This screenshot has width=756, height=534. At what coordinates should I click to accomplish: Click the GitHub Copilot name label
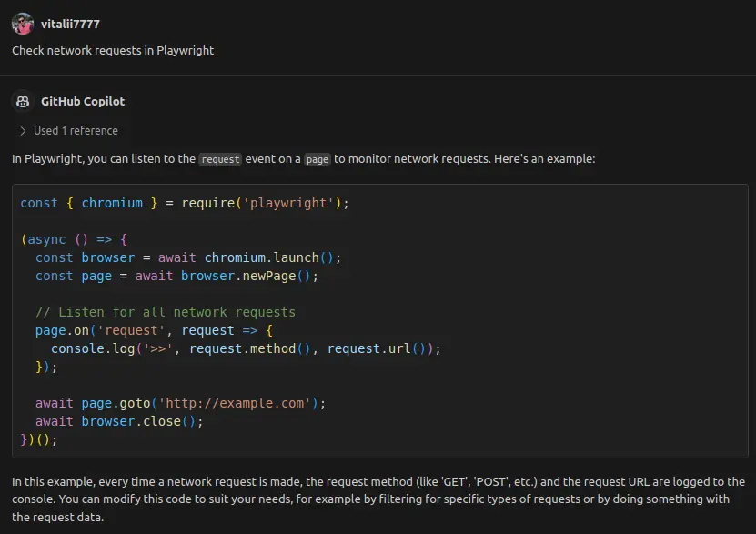[x=83, y=102]
